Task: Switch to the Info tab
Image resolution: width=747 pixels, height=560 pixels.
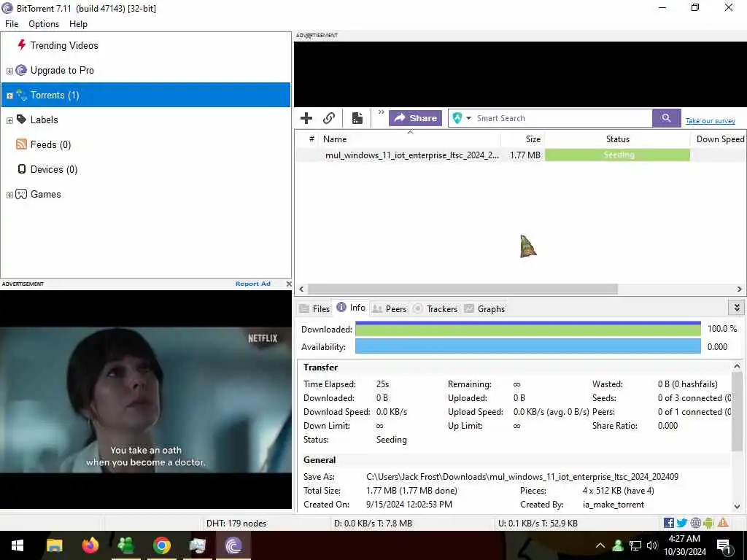Action: (x=351, y=308)
